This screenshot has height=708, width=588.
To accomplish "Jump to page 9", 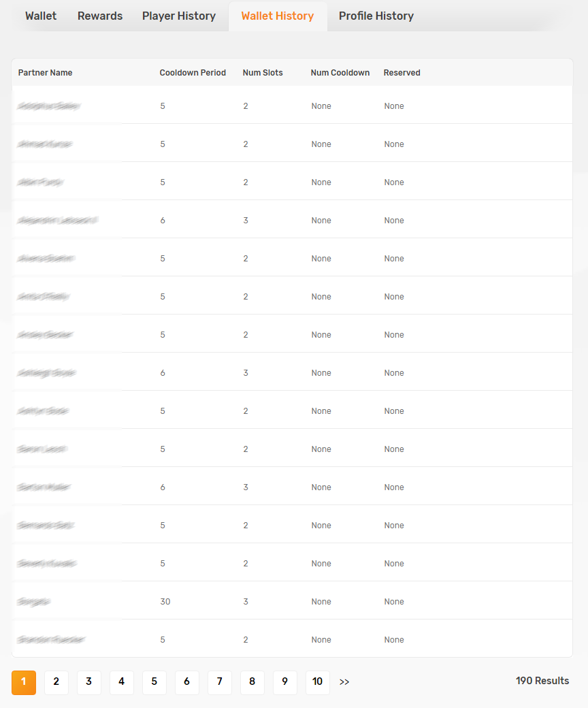I will click(285, 682).
